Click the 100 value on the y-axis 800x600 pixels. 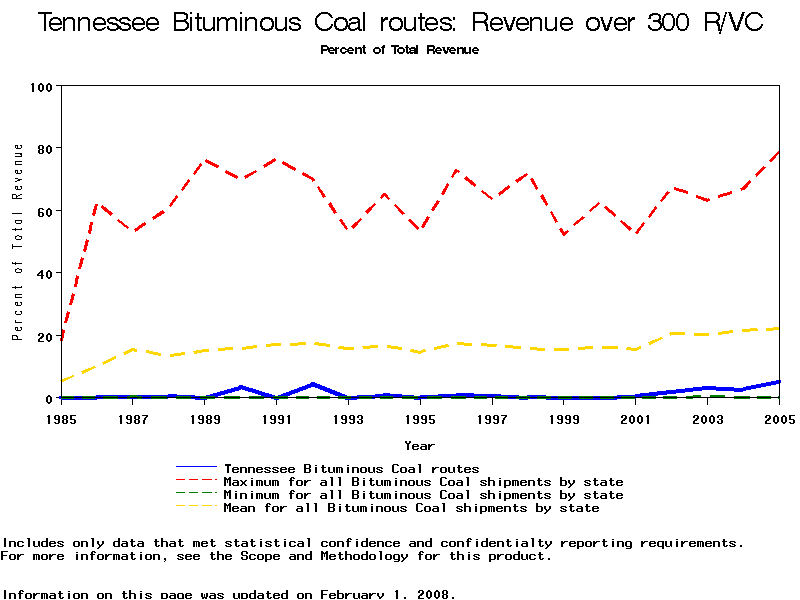(41, 87)
